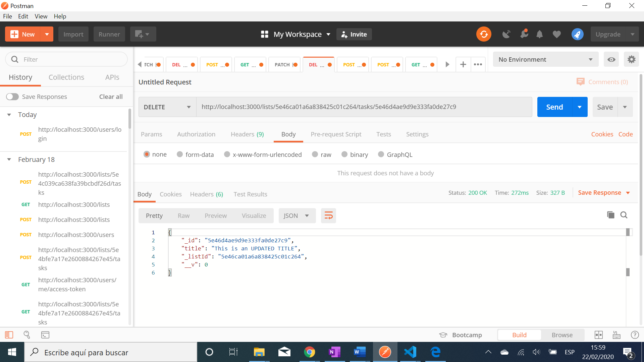Open the Pre-request Script tab
Screen dimensions: 644x362
tap(336, 134)
